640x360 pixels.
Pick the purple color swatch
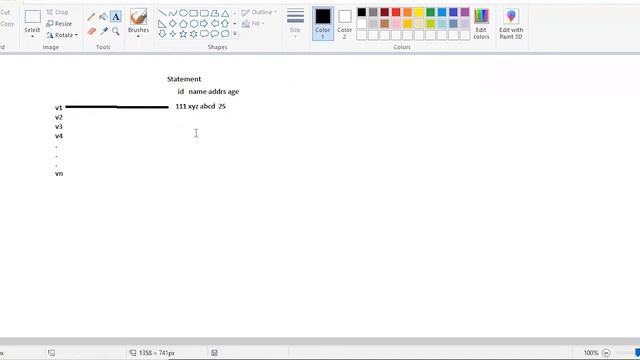[x=465, y=12]
